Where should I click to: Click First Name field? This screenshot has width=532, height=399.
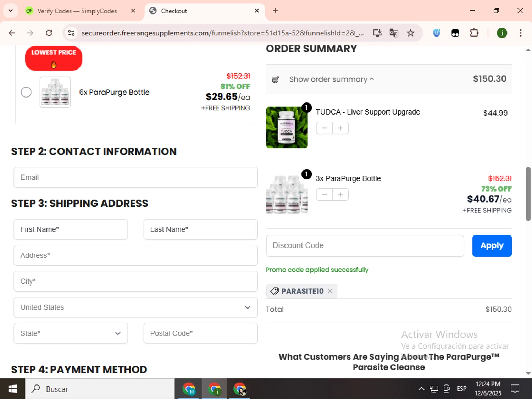71,229
